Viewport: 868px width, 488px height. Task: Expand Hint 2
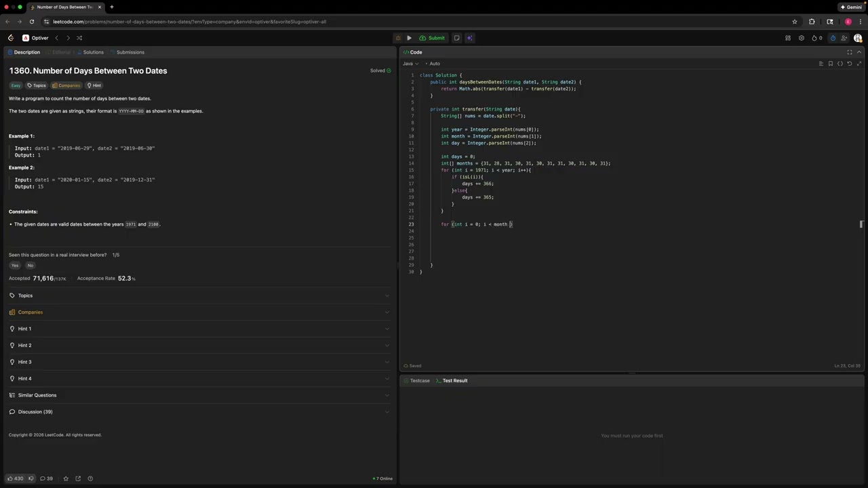coord(199,346)
